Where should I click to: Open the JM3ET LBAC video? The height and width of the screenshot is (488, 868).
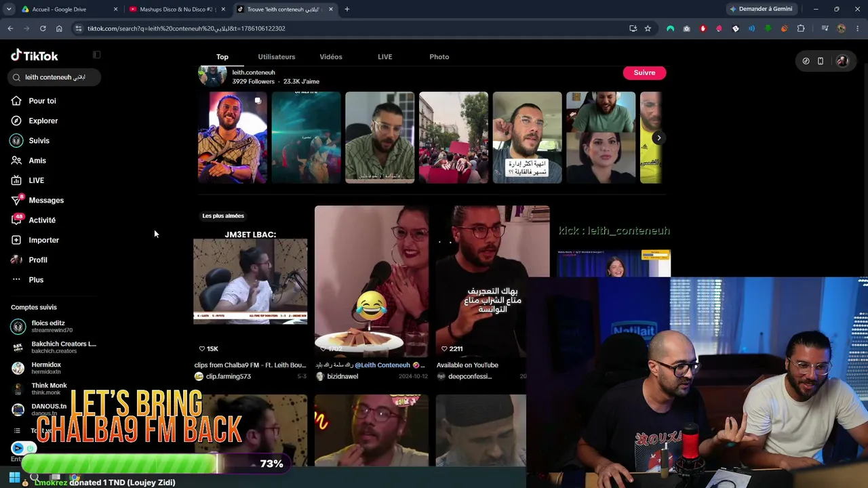point(250,281)
